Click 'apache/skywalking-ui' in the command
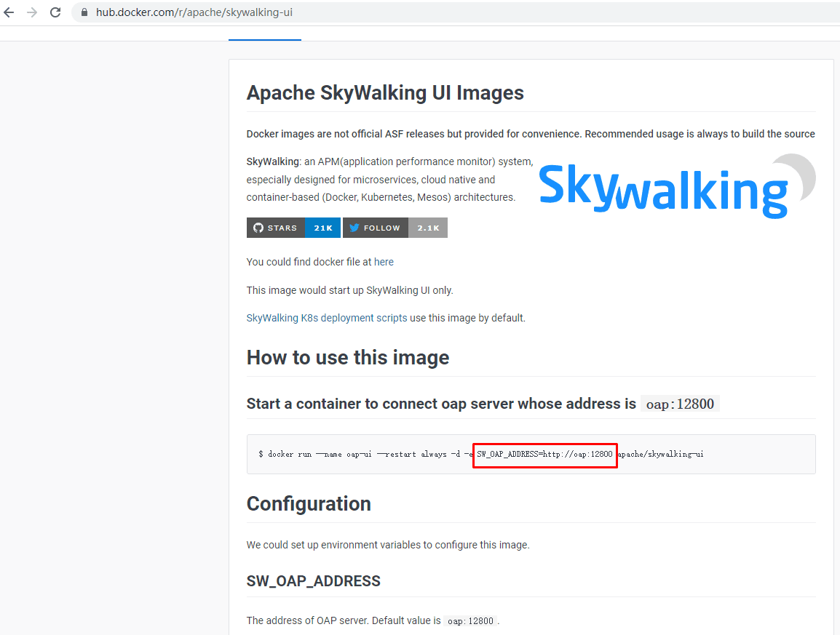The image size is (840, 635). [661, 454]
